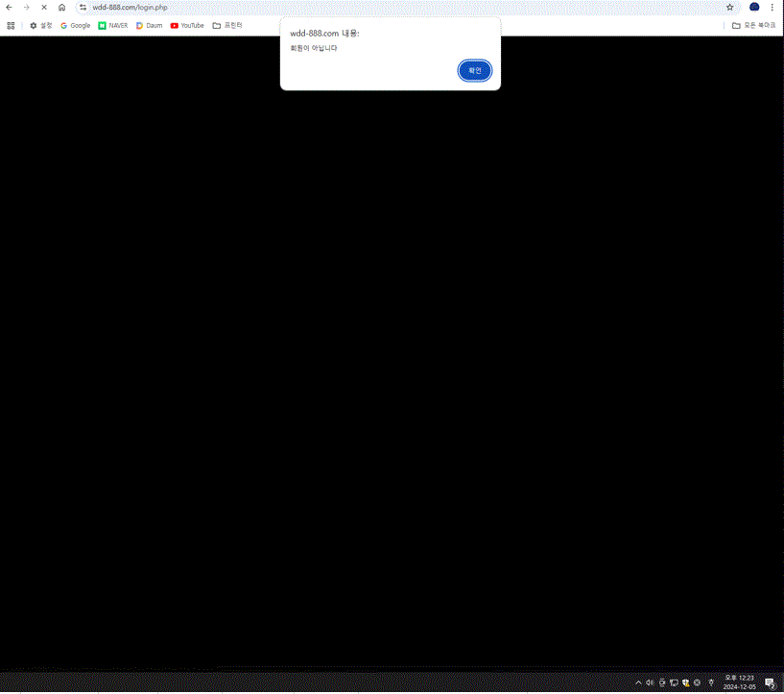Bookmark this page with the star icon
The height and width of the screenshot is (694, 784).
(x=730, y=7)
